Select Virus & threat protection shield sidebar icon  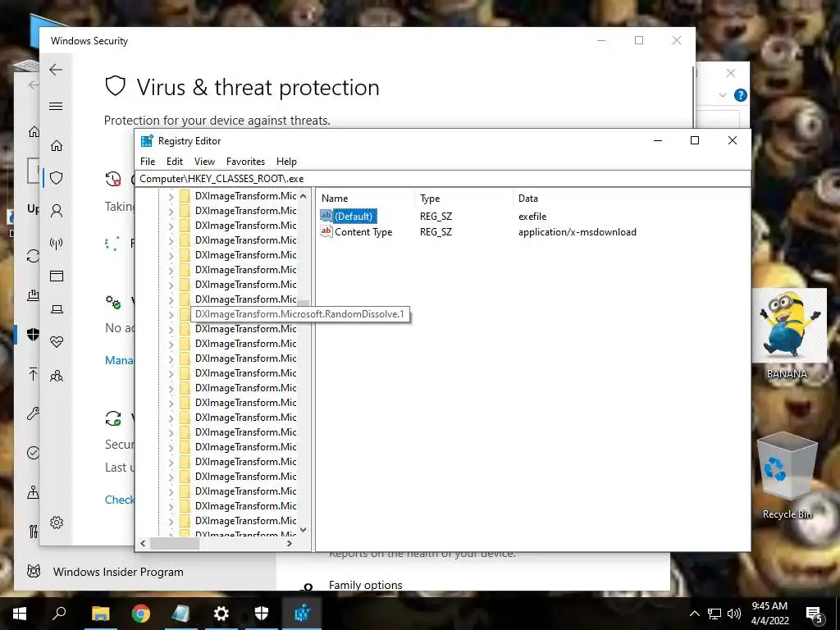click(x=57, y=178)
